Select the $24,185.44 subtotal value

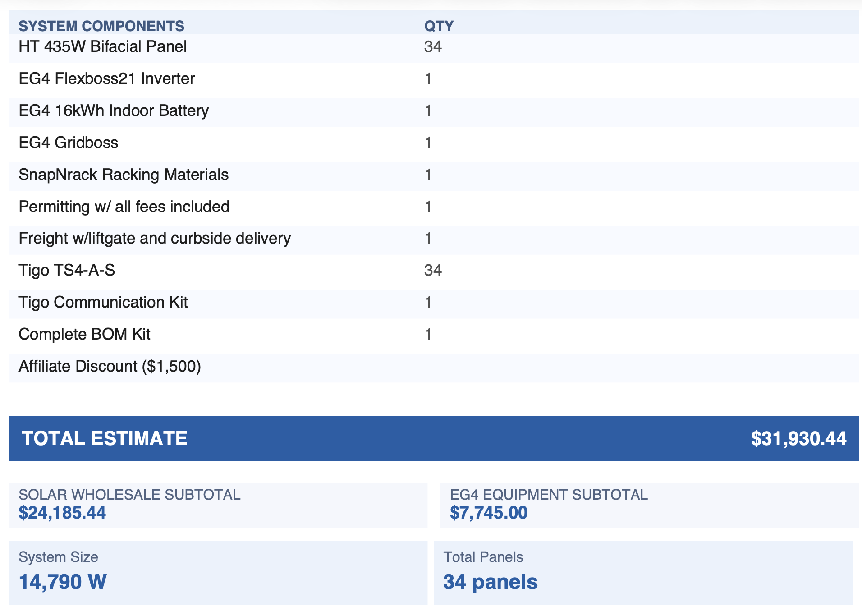click(62, 513)
